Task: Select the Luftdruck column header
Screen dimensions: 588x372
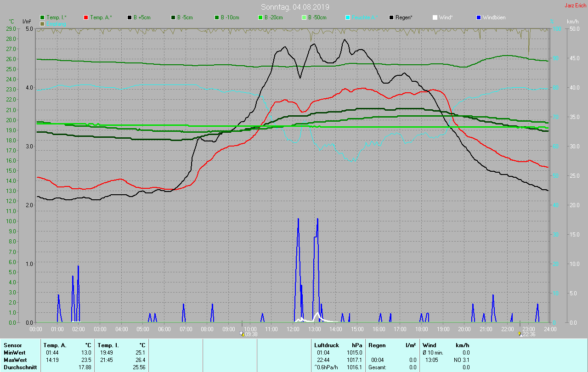Action: click(x=326, y=345)
